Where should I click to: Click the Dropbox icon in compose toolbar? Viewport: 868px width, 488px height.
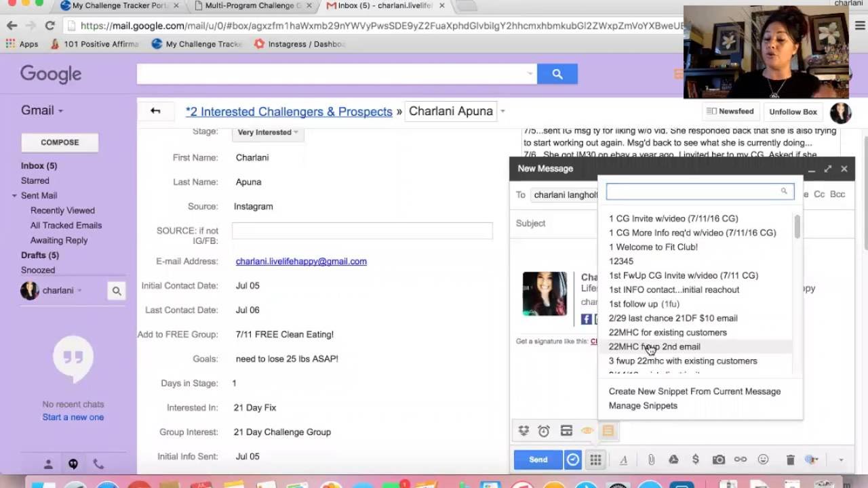point(524,431)
